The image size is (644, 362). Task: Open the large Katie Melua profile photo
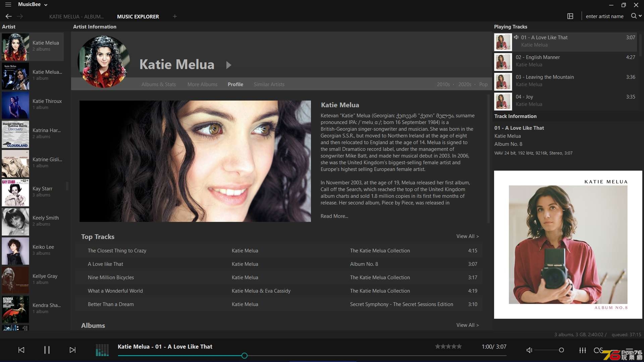click(x=195, y=161)
